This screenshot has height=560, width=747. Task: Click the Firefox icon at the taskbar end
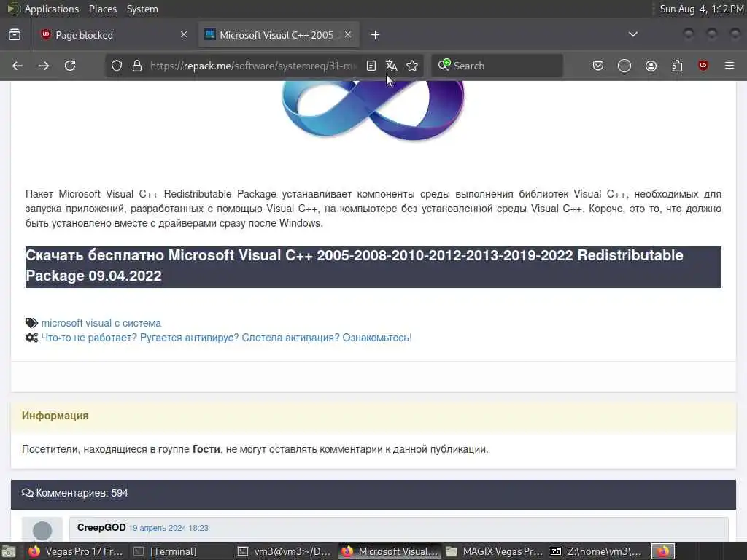point(663,551)
